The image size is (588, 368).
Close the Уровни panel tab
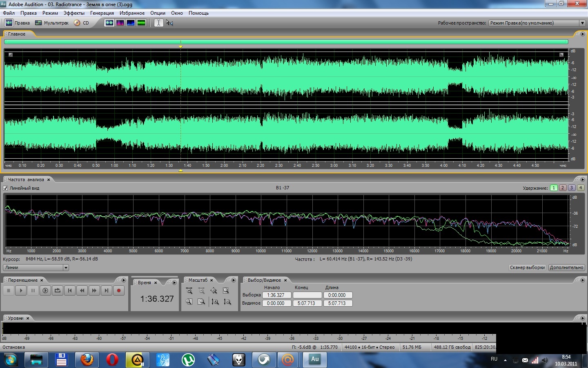[x=28, y=318]
